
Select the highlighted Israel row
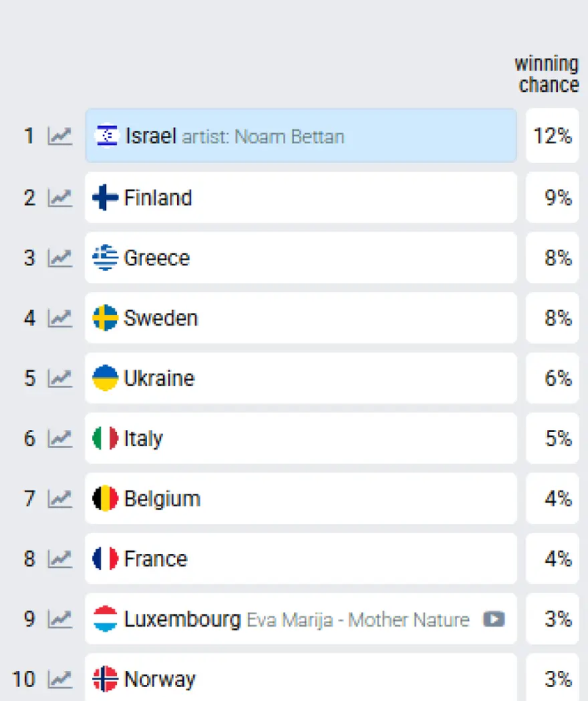click(301, 136)
